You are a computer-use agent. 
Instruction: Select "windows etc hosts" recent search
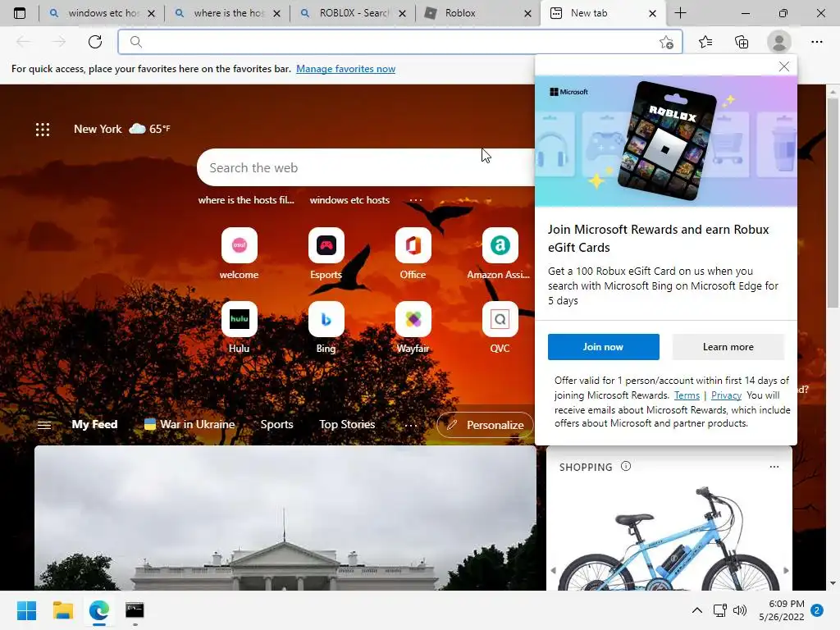pyautogui.click(x=349, y=200)
